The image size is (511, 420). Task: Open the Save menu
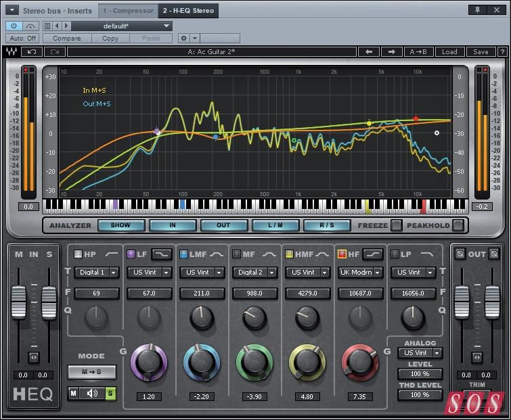click(481, 52)
